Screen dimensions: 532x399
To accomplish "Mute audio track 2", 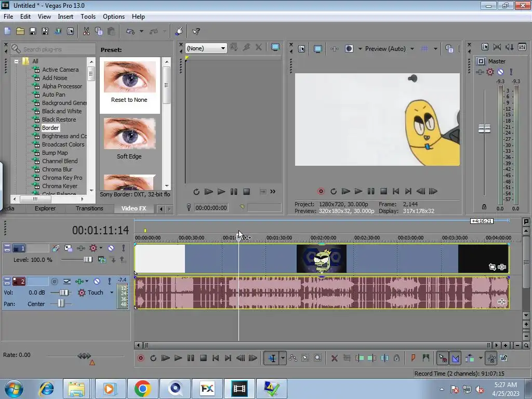I will [x=97, y=281].
